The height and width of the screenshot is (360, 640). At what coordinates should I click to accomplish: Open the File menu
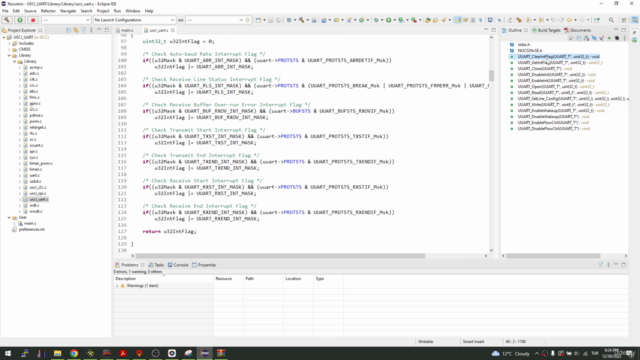(x=5, y=11)
